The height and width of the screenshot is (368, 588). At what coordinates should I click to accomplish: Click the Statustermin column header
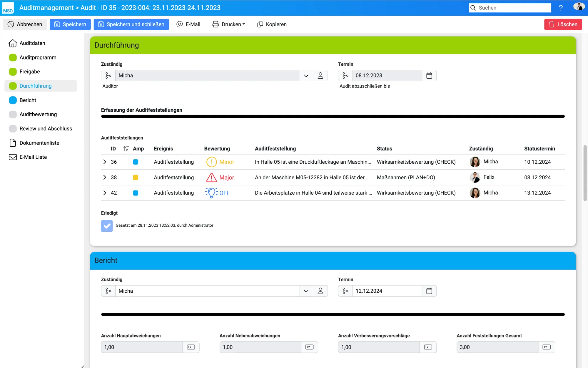pyautogui.click(x=539, y=149)
